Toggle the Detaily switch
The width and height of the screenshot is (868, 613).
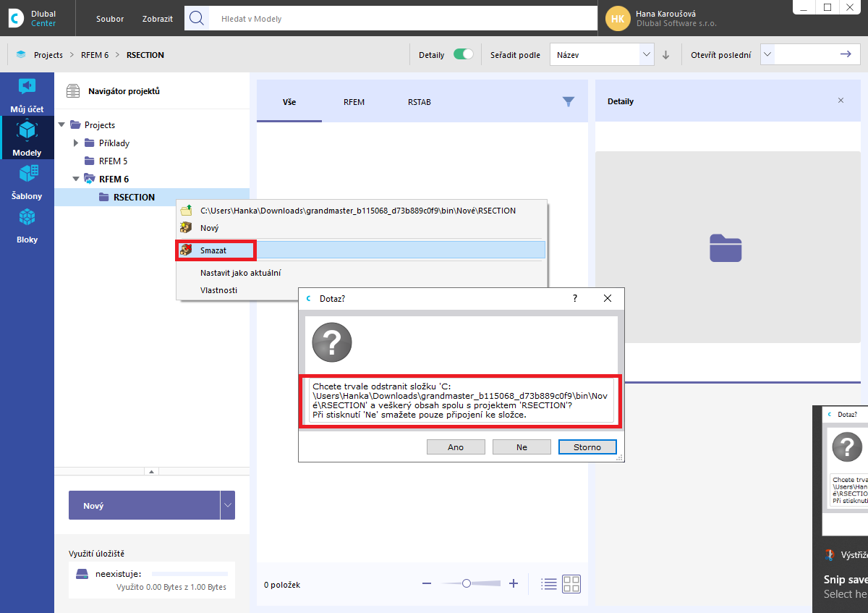tap(463, 54)
